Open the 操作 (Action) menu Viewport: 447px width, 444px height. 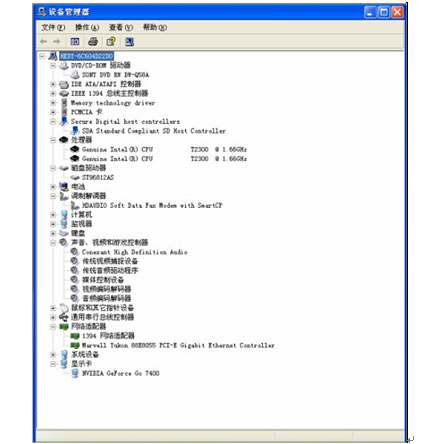(x=87, y=27)
